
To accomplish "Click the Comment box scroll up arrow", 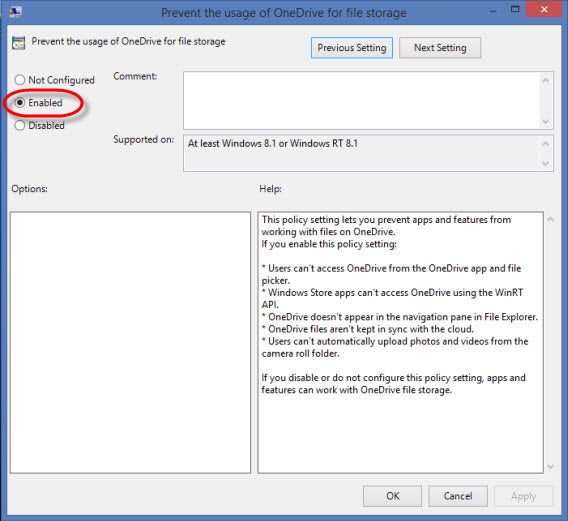I will [546, 80].
